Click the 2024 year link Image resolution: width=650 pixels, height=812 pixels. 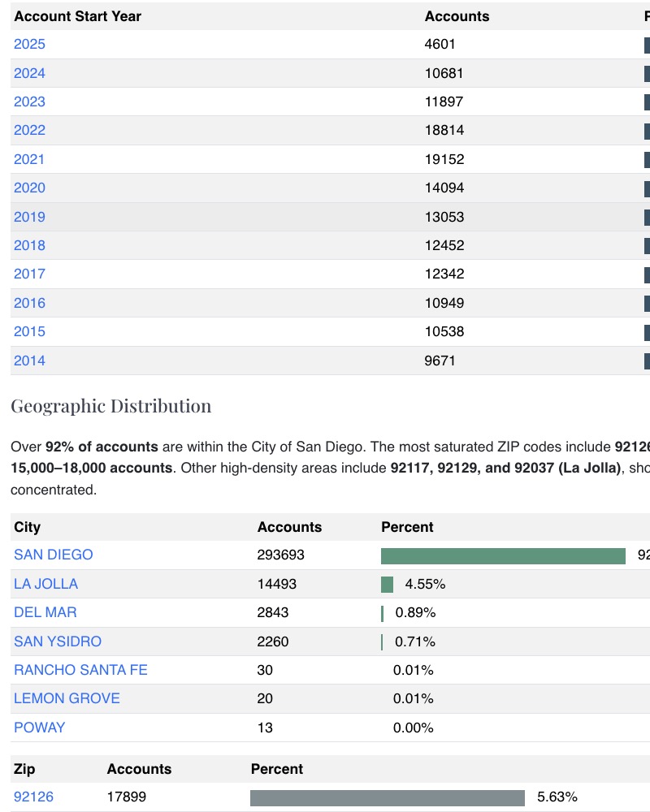click(x=29, y=73)
